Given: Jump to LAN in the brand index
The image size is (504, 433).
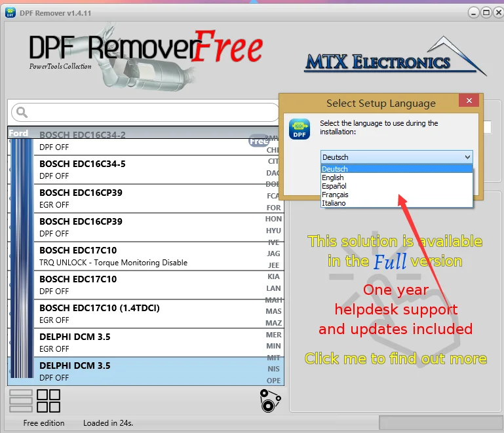Looking at the screenshot, I should tap(273, 288).
